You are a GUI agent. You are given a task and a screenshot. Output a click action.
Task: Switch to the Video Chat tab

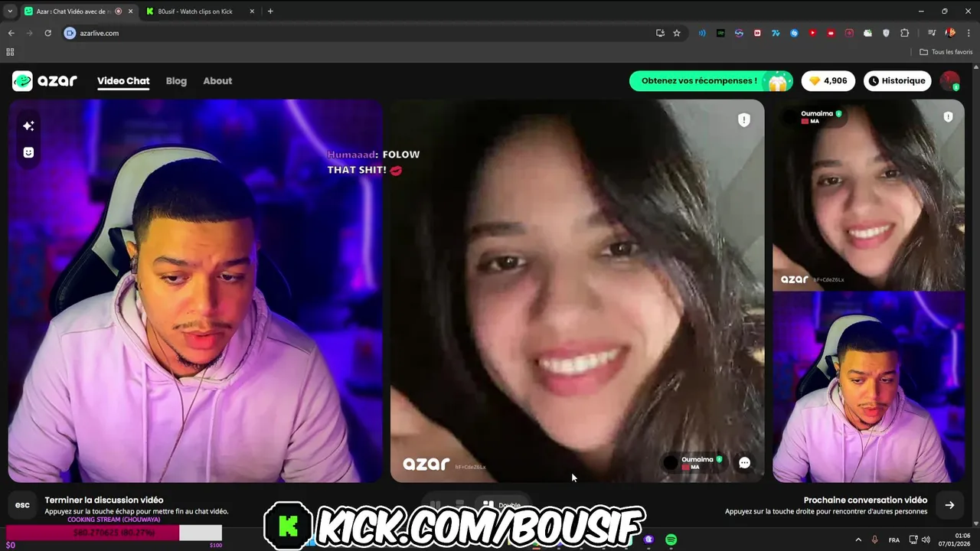[123, 80]
